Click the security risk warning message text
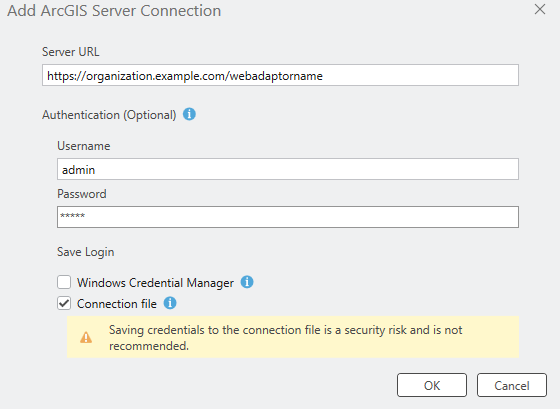The height and width of the screenshot is (409, 560). pyautogui.click(x=286, y=338)
